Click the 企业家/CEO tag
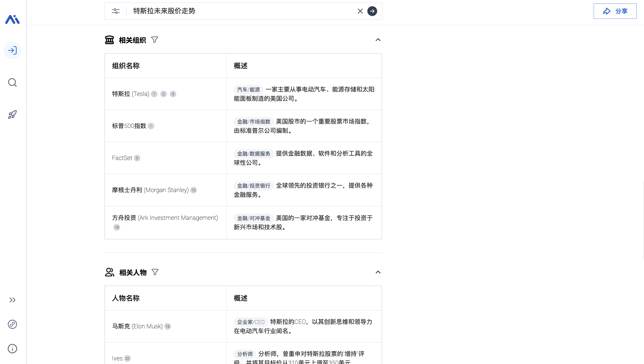644x364 pixels. click(251, 322)
